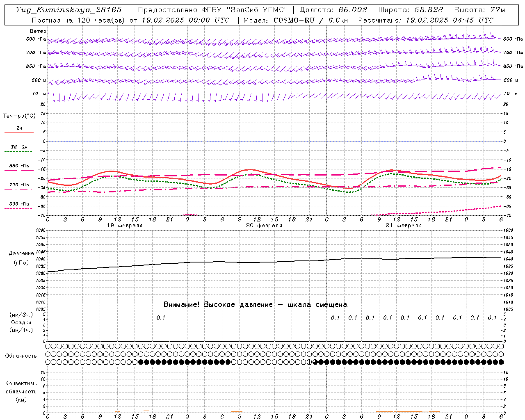Click the Облачность row label
The image size is (525, 420).
pos(21,356)
